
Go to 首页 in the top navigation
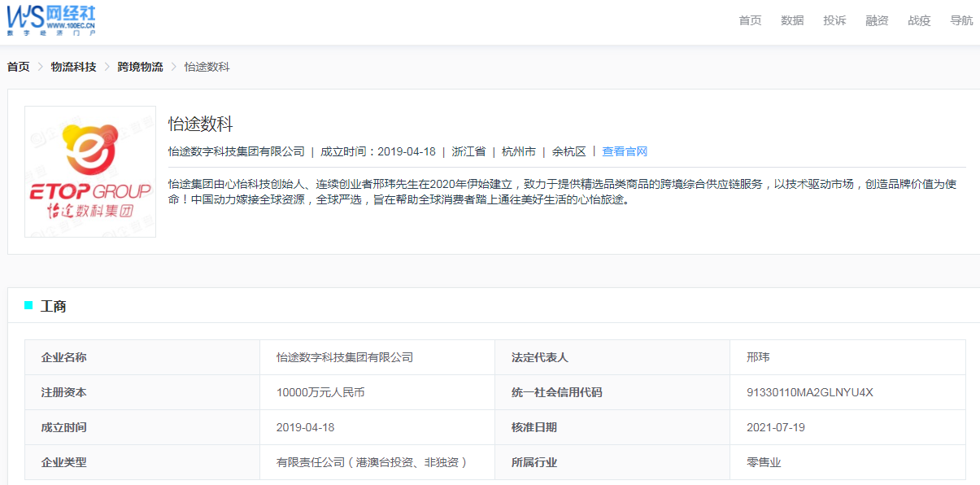(x=750, y=21)
